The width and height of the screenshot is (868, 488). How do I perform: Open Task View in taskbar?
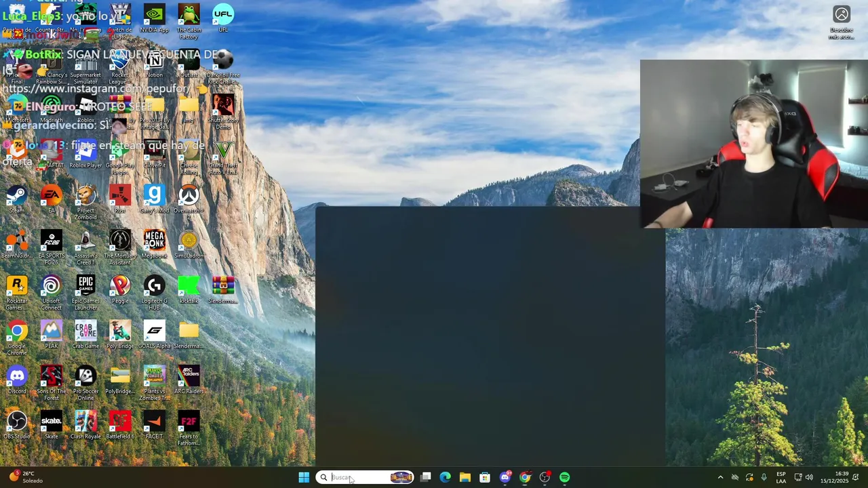(x=425, y=477)
